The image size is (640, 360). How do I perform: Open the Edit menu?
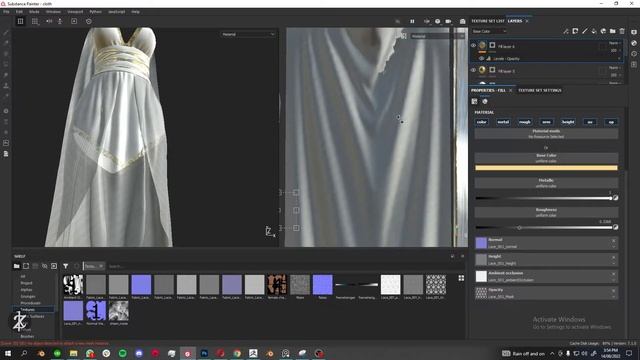point(19,12)
